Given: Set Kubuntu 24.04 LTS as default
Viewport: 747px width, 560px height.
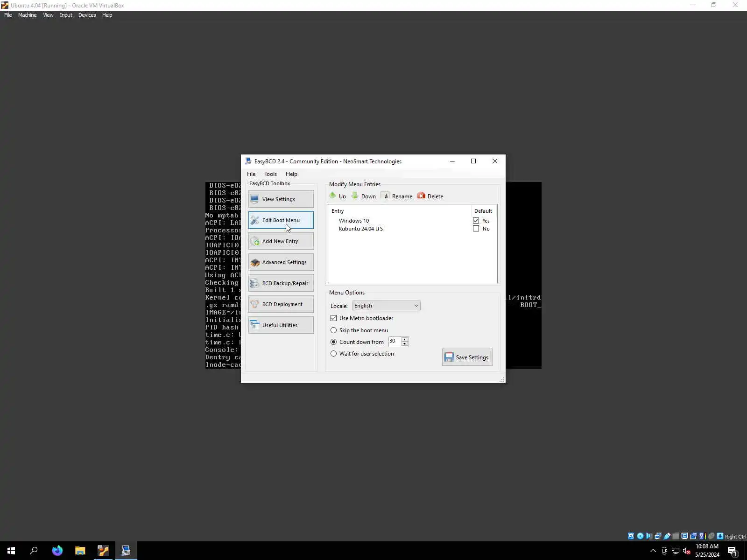Looking at the screenshot, I should point(476,229).
